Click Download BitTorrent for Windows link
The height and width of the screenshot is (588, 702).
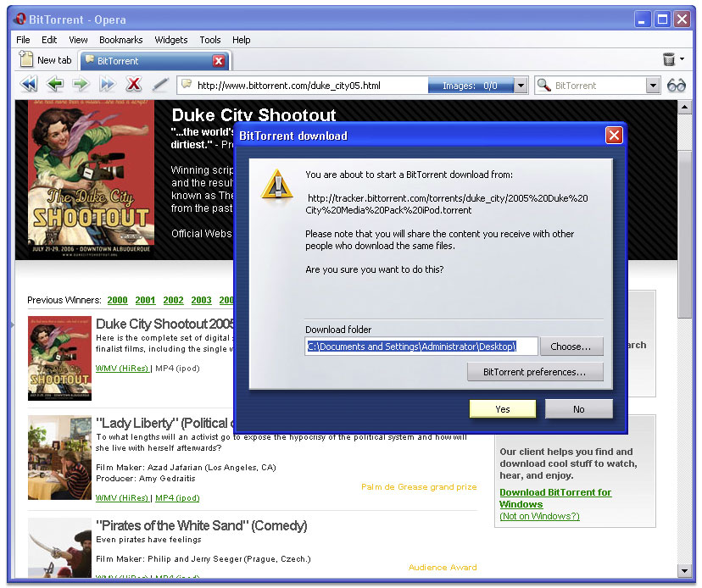point(555,498)
